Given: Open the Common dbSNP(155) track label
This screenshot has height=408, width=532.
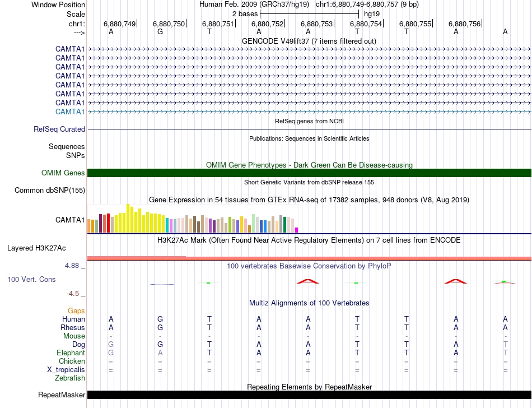Looking at the screenshot, I should [x=49, y=191].
